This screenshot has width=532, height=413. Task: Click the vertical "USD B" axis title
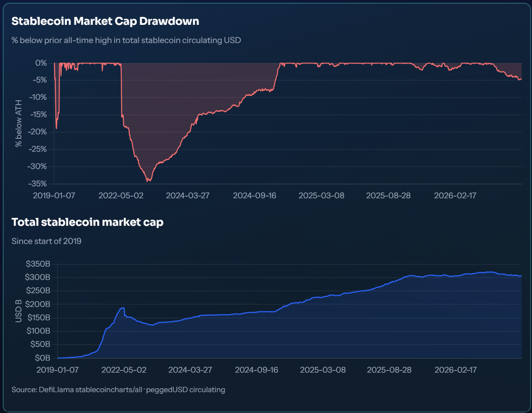(x=18, y=311)
